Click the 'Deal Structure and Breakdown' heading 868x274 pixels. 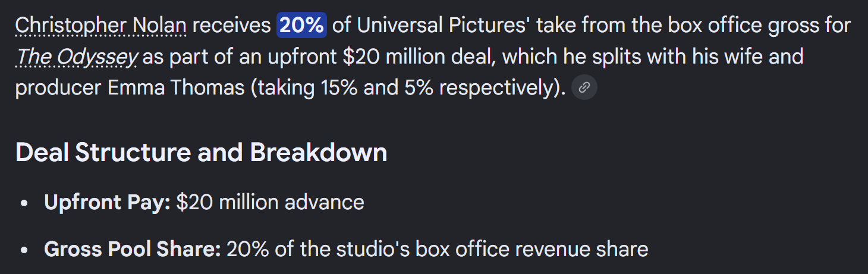[201, 153]
